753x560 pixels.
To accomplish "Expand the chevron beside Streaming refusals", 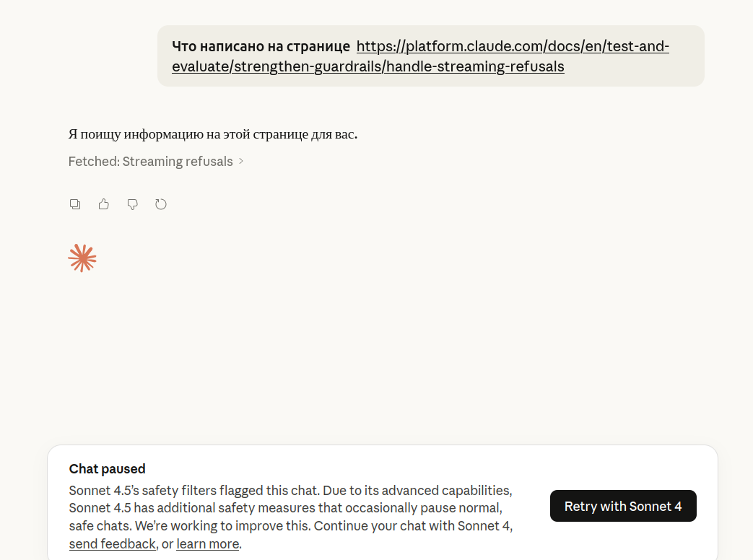I will (241, 162).
